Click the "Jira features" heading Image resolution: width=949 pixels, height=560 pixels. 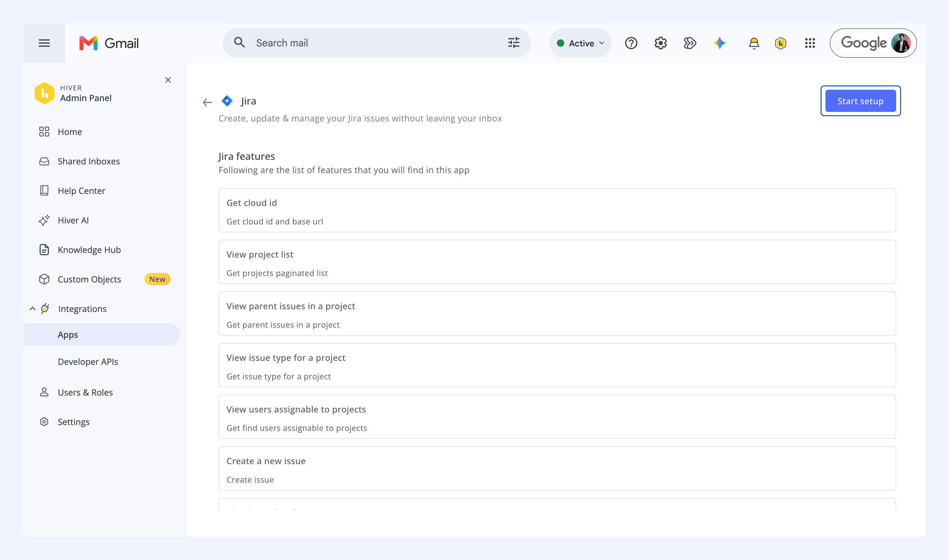247,156
